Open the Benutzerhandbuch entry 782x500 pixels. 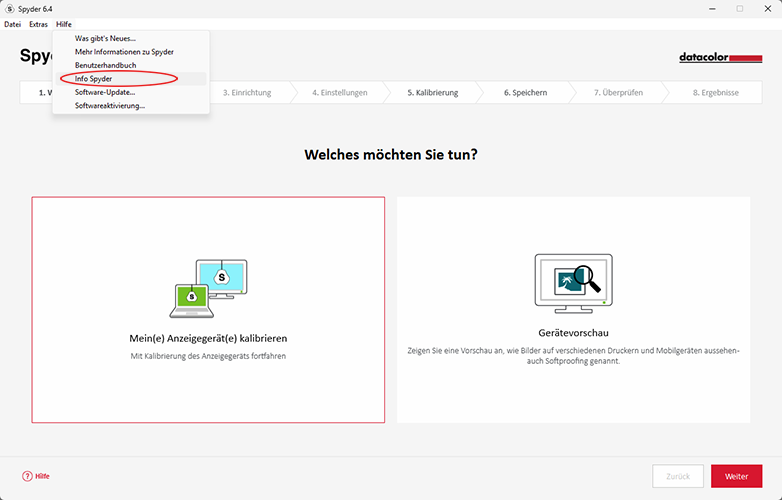pyautogui.click(x=105, y=65)
